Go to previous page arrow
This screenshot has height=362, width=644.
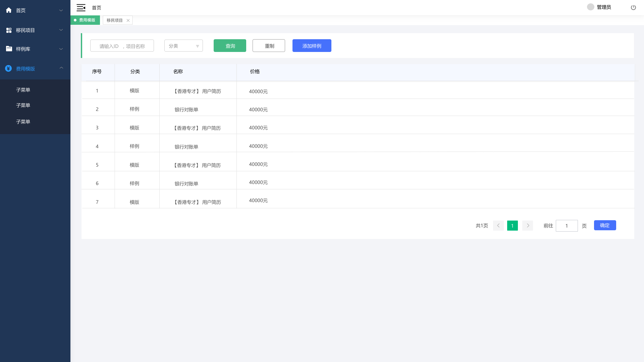pyautogui.click(x=498, y=226)
